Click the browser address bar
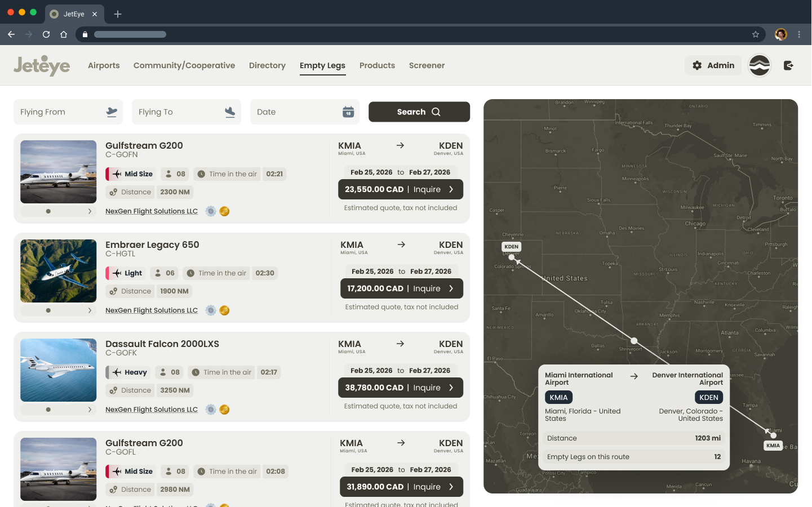Screen dimensions: 812x507 (420, 34)
